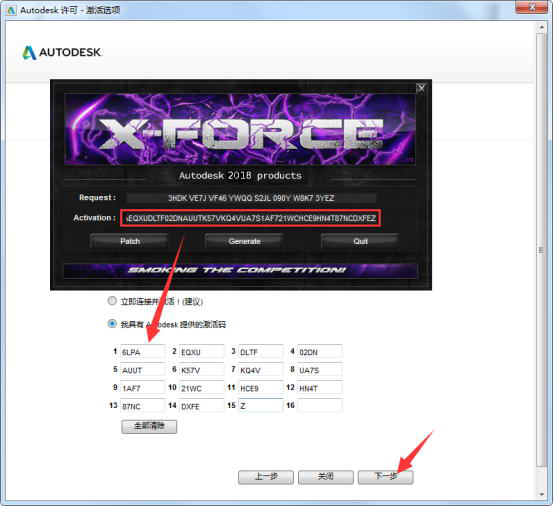Screen dimensions: 554x506
Task: Click the Quit button
Action: (360, 241)
